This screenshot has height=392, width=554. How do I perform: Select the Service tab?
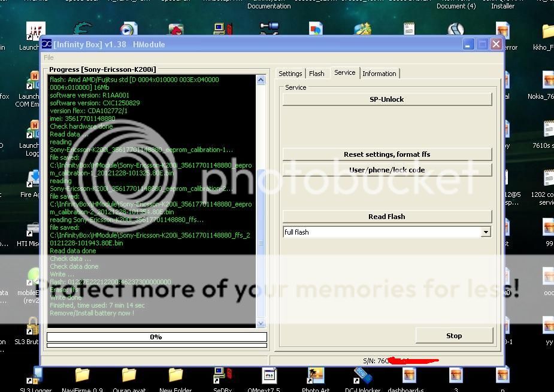pyautogui.click(x=345, y=72)
